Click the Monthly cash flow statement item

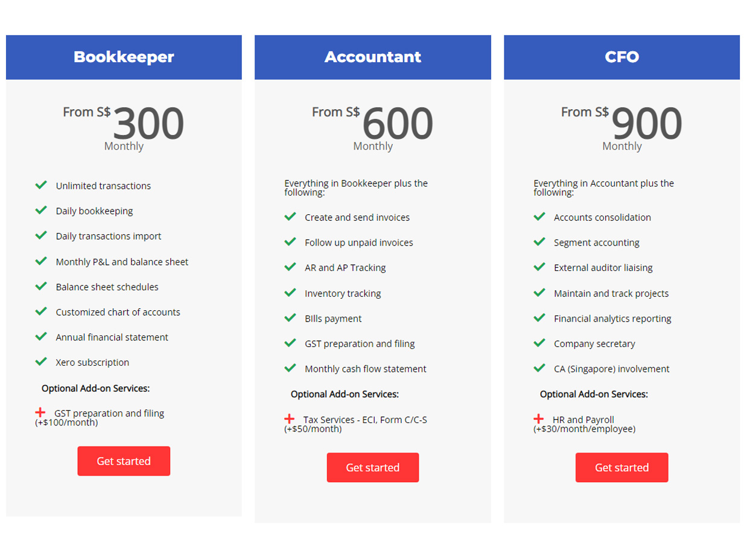pyautogui.click(x=366, y=369)
